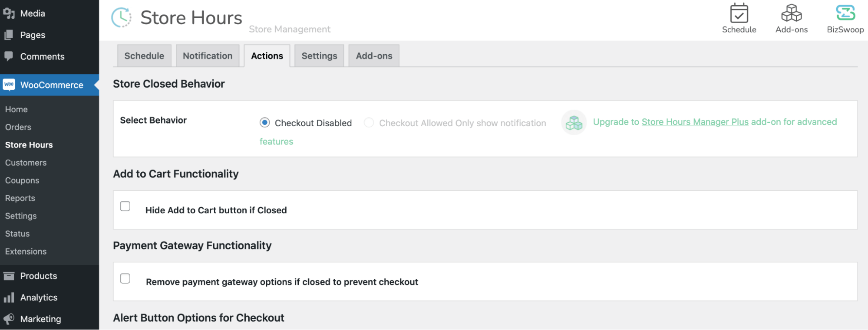Open the Add-ons cubes icon
The width and height of the screenshot is (868, 330).
(x=791, y=13)
